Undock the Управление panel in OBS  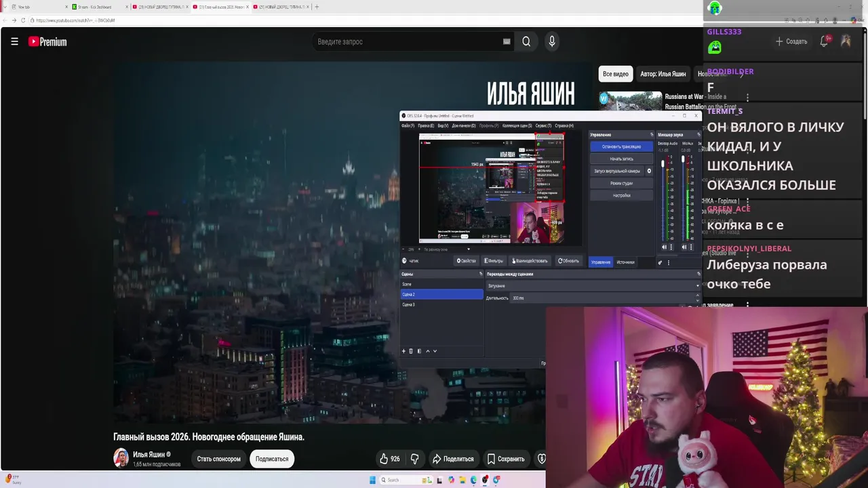click(x=652, y=135)
